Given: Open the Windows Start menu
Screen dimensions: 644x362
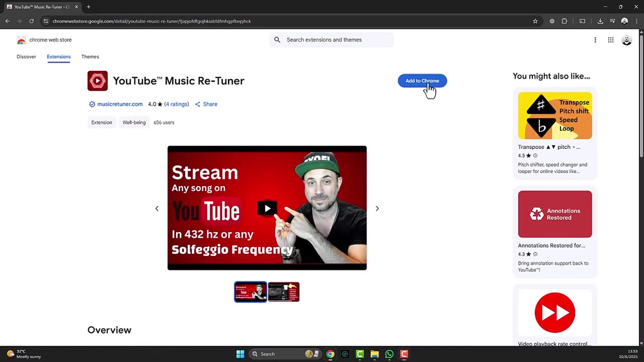Looking at the screenshot, I should pyautogui.click(x=240, y=354).
